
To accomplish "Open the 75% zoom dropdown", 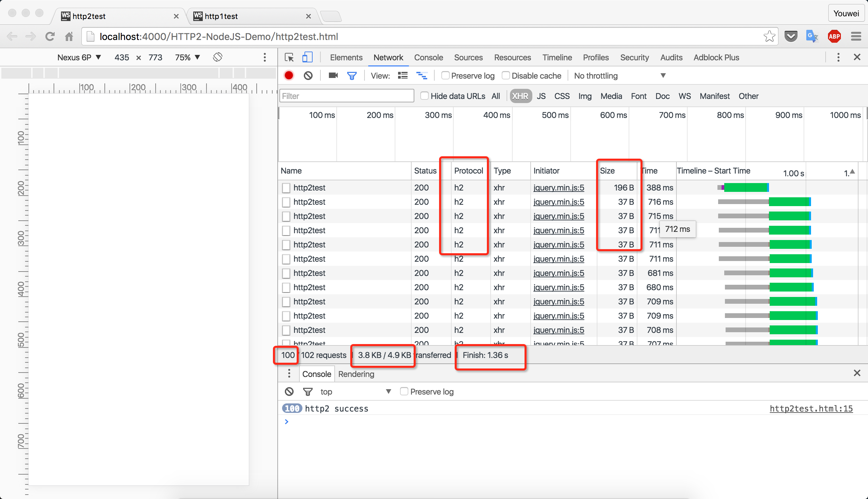I will tap(188, 57).
